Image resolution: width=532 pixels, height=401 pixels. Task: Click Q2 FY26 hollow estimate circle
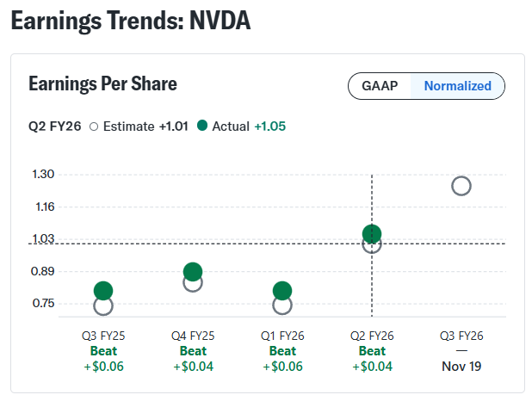(372, 246)
